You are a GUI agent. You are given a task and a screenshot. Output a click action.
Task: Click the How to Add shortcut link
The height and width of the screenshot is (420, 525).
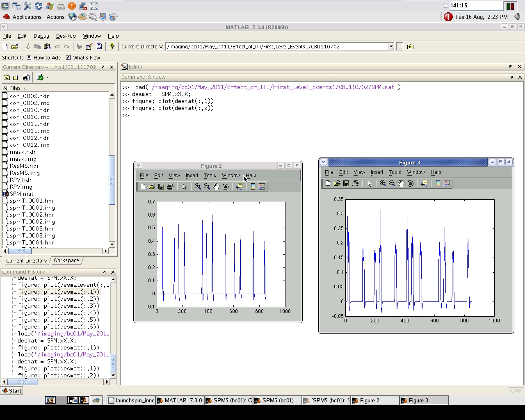(x=47, y=58)
